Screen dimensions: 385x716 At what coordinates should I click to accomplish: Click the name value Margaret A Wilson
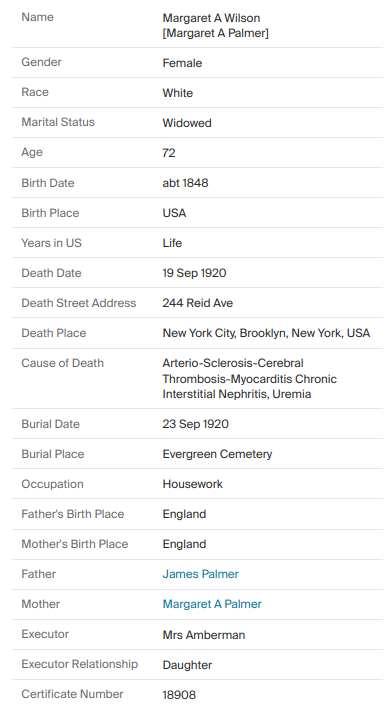(211, 18)
